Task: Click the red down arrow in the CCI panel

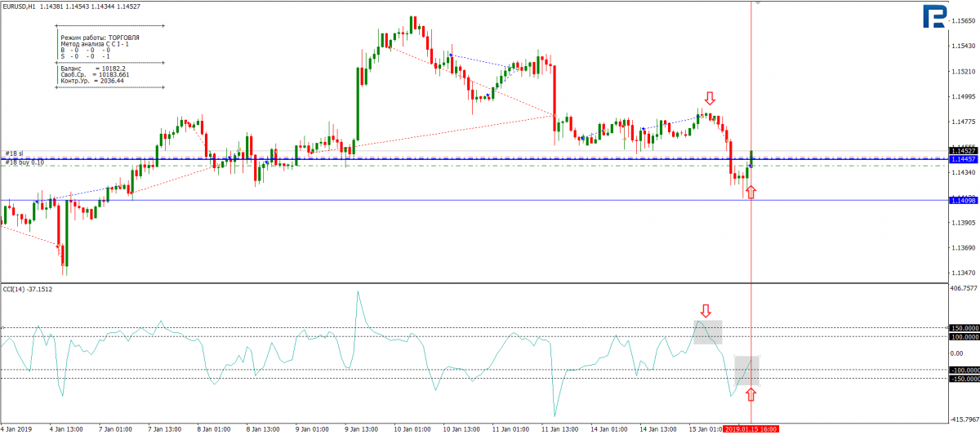Action: click(x=706, y=311)
